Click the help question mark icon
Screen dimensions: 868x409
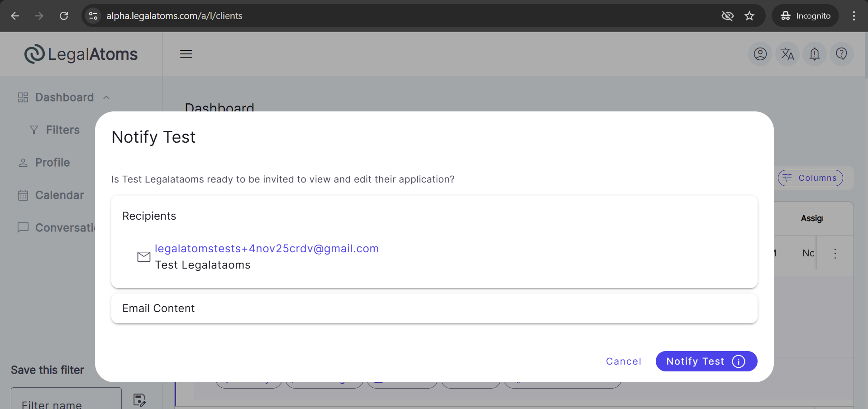841,54
